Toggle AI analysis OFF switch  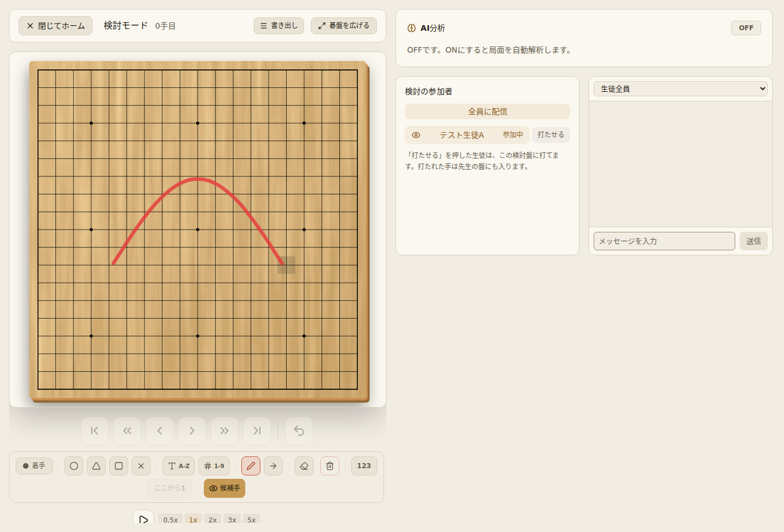[x=746, y=28]
